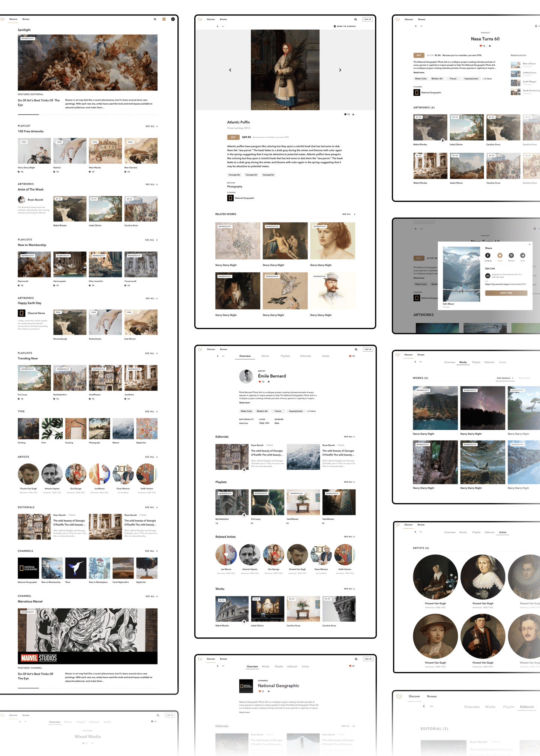This screenshot has height=756, width=540.
Task: Share the Émile Bernard artist profile
Action: coord(268,382)
